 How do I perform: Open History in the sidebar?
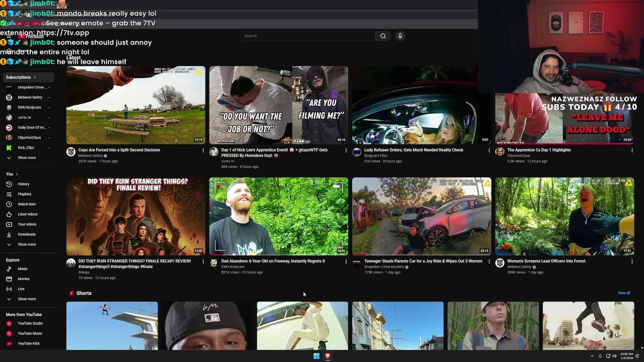pyautogui.click(x=24, y=184)
